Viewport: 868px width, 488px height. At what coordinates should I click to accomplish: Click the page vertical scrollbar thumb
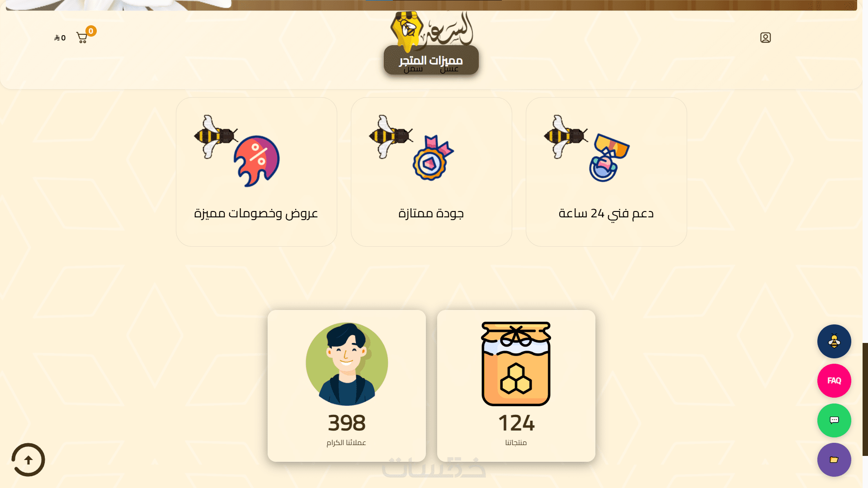pyautogui.click(x=865, y=399)
